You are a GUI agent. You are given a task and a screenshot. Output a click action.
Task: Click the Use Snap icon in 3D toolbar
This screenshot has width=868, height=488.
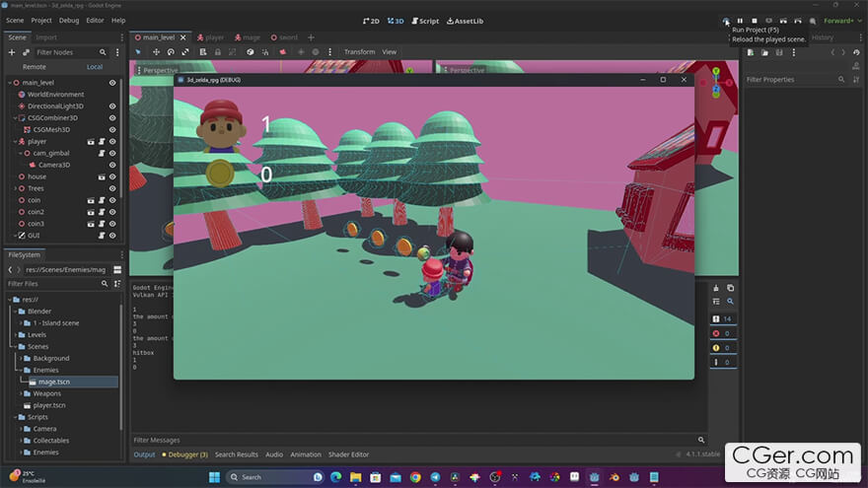tap(265, 52)
